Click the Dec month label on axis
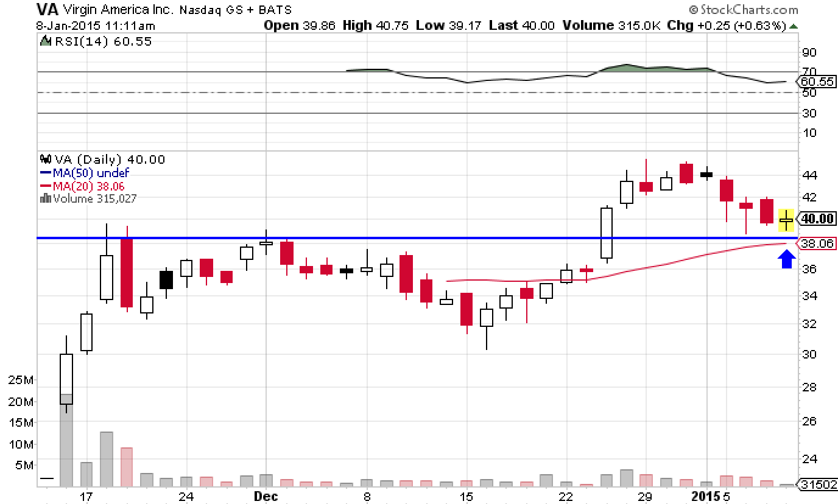 266,496
